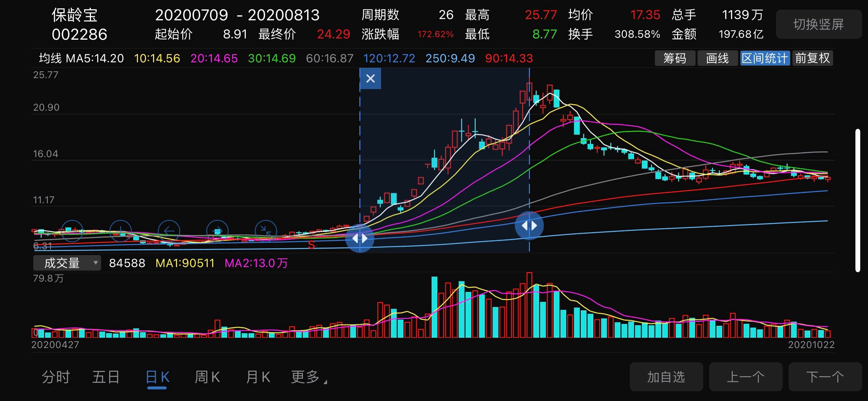The width and height of the screenshot is (868, 401).
Task: Tap the 周期数 26 value
Action: (446, 15)
